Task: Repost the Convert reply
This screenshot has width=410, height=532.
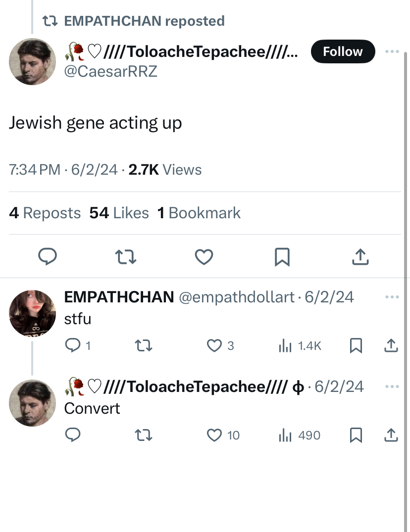Action: pyautogui.click(x=144, y=435)
